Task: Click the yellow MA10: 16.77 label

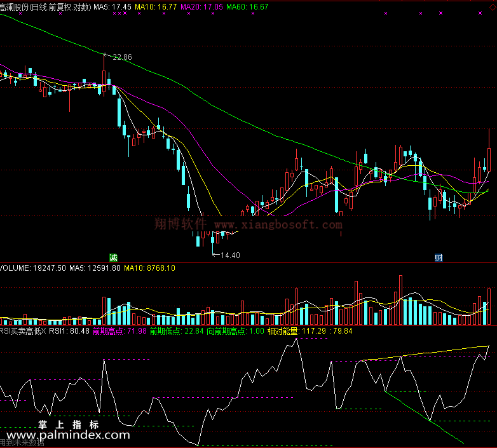Action: [x=156, y=7]
